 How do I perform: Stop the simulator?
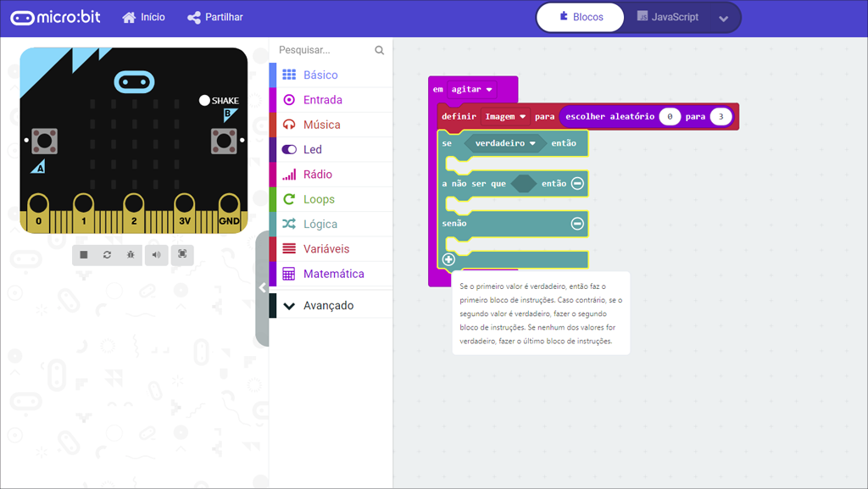click(x=84, y=254)
